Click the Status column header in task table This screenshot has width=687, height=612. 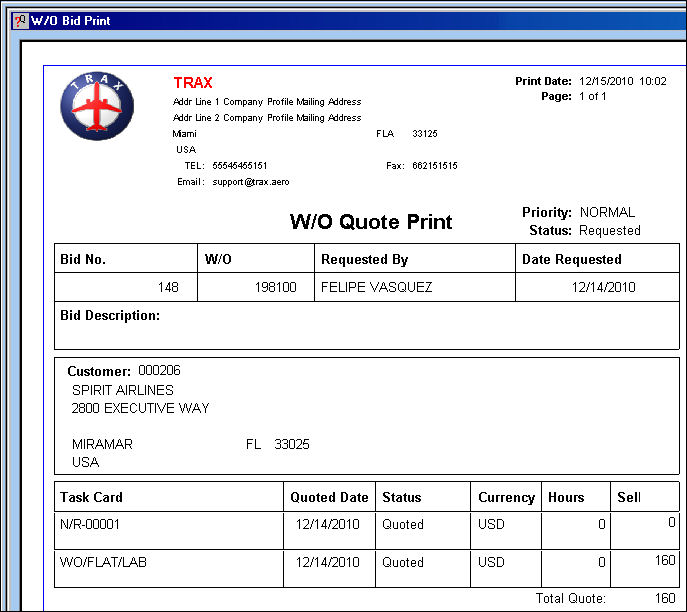[401, 497]
